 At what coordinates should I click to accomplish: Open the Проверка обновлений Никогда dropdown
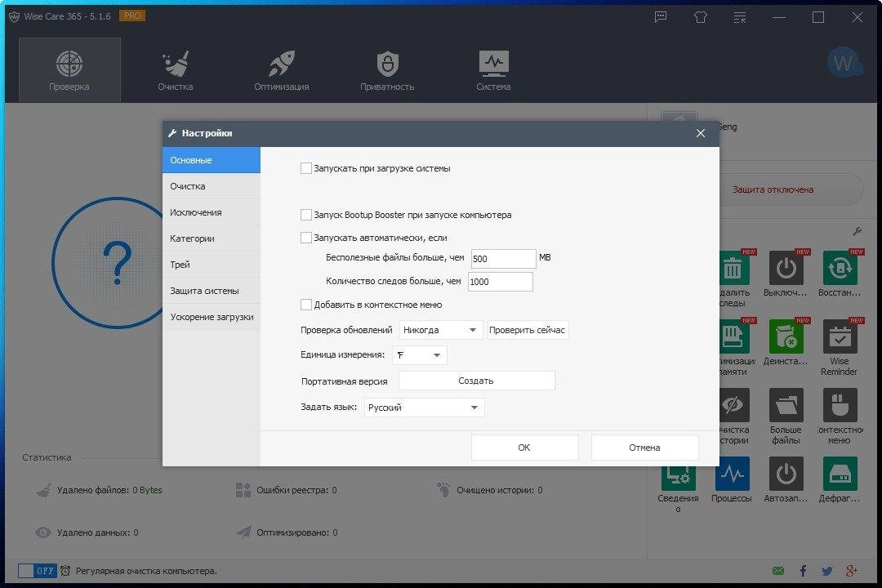coord(441,330)
